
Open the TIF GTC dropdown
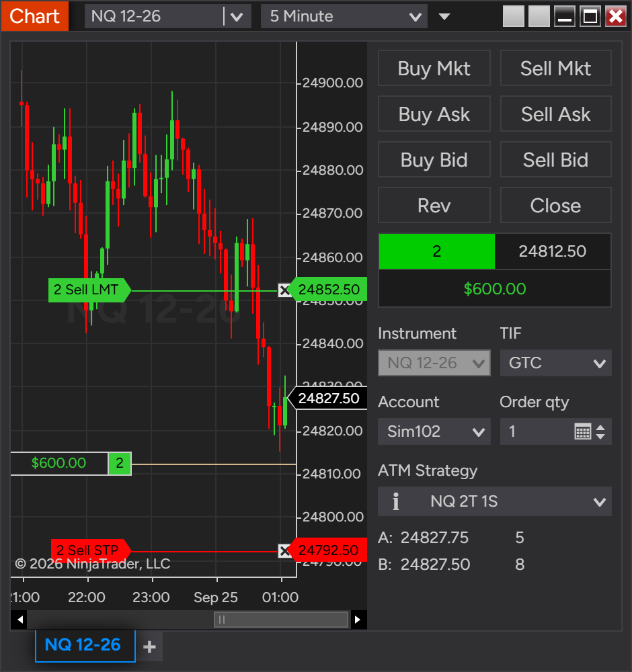click(x=555, y=363)
